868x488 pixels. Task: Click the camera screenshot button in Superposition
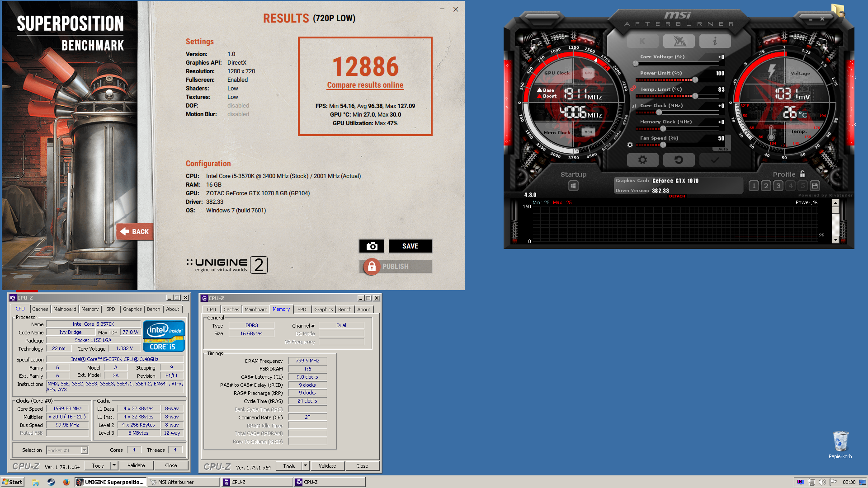coord(372,246)
